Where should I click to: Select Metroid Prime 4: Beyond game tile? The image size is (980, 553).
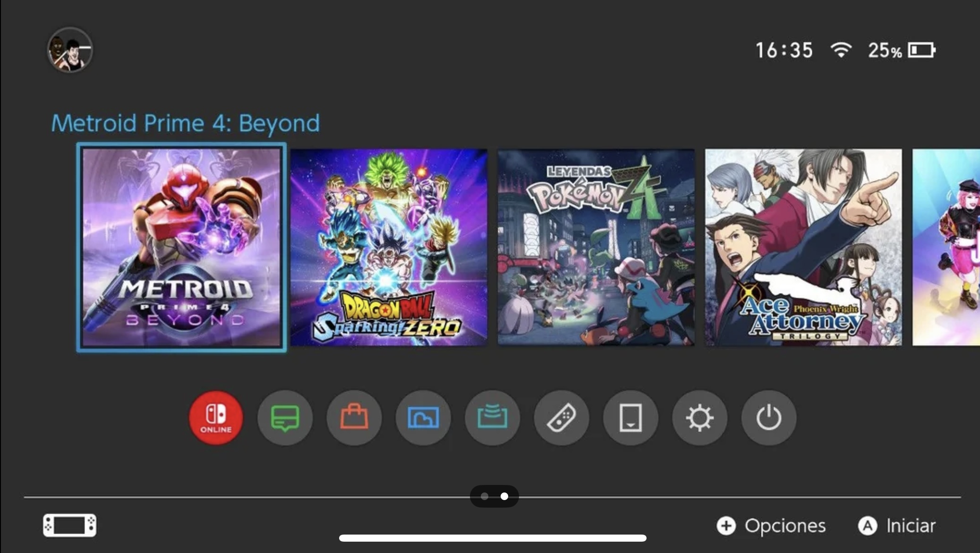coord(181,247)
